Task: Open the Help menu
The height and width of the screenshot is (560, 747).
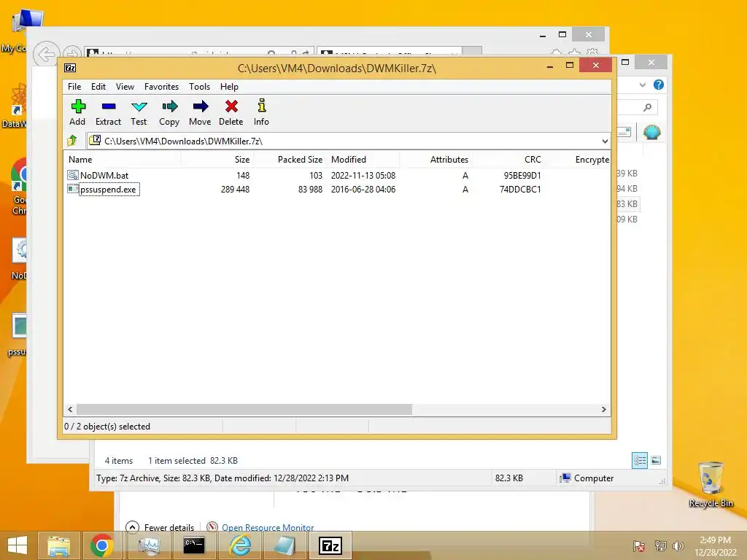Action: click(x=229, y=87)
